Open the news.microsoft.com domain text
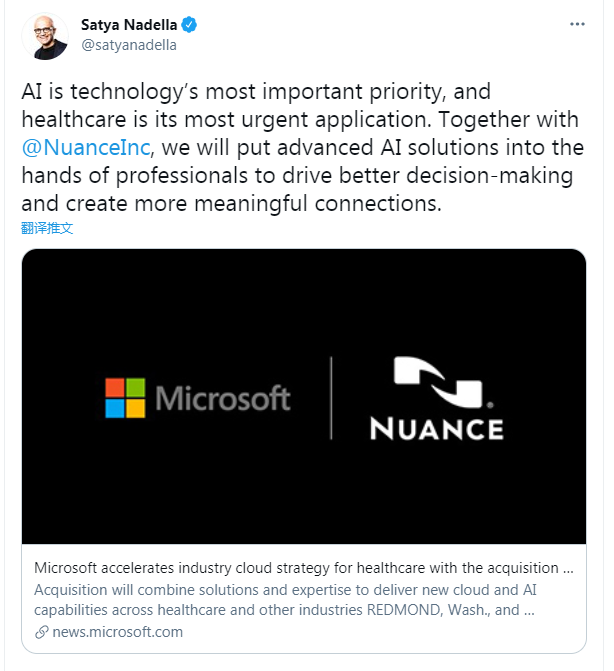Viewport: 614px width, 671px height. [116, 632]
